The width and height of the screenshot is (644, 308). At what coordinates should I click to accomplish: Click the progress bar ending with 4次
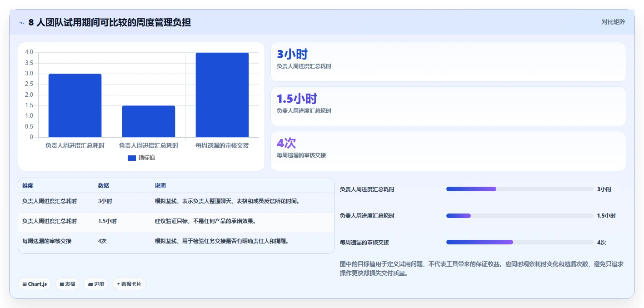[x=520, y=242]
